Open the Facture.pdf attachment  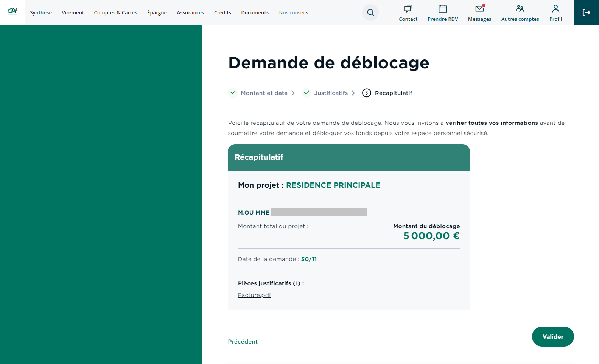(x=254, y=295)
